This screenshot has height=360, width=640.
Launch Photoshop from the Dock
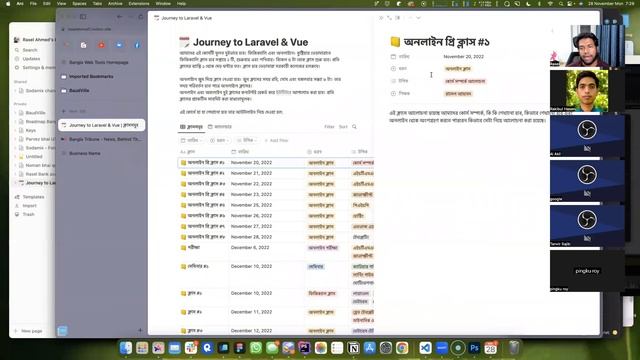point(474,348)
